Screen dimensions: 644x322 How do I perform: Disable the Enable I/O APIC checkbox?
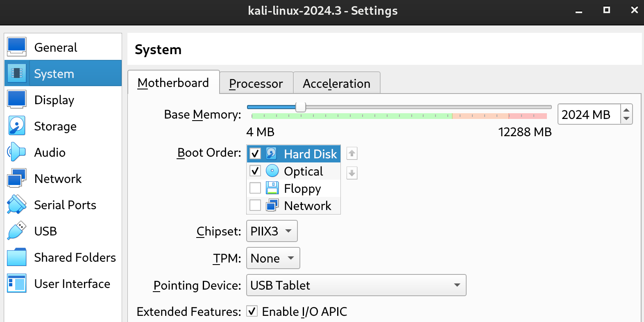(x=252, y=311)
